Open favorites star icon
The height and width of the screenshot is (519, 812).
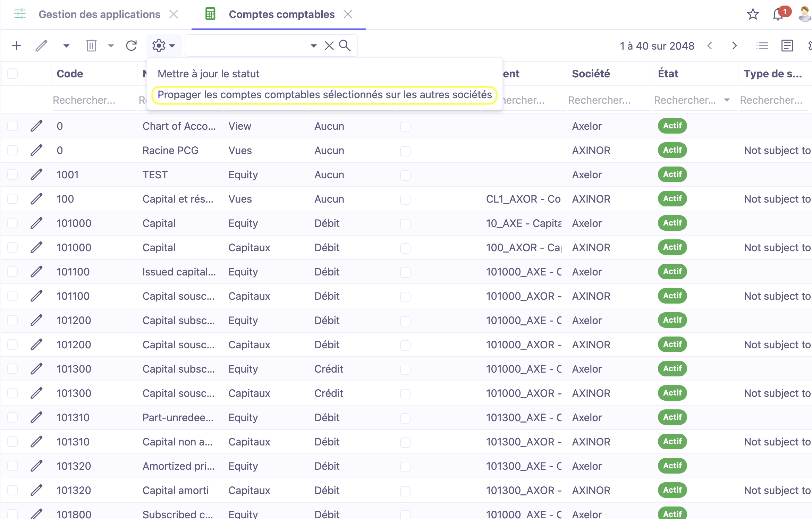753,14
